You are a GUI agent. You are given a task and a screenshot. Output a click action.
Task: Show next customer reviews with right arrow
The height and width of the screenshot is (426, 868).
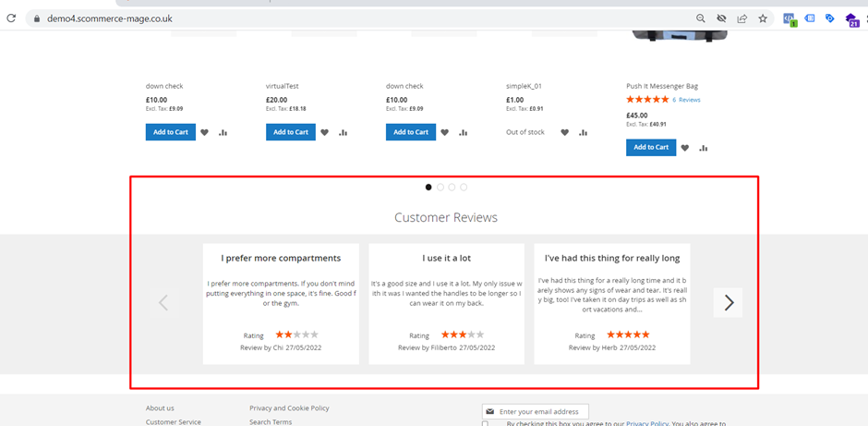pos(729,302)
